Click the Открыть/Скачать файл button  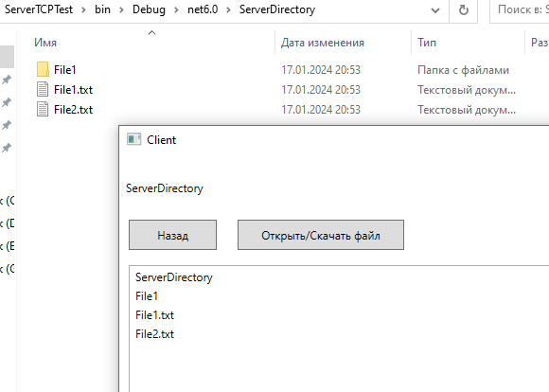coord(321,235)
